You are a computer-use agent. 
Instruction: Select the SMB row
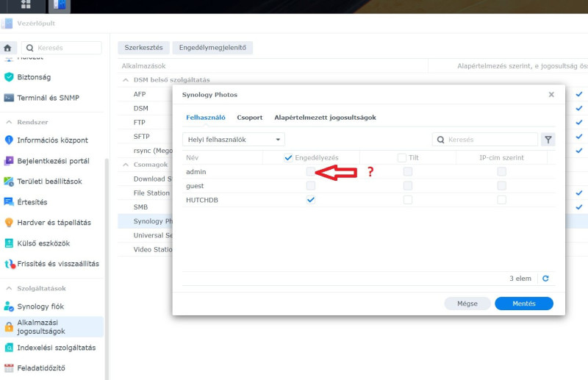(145, 207)
